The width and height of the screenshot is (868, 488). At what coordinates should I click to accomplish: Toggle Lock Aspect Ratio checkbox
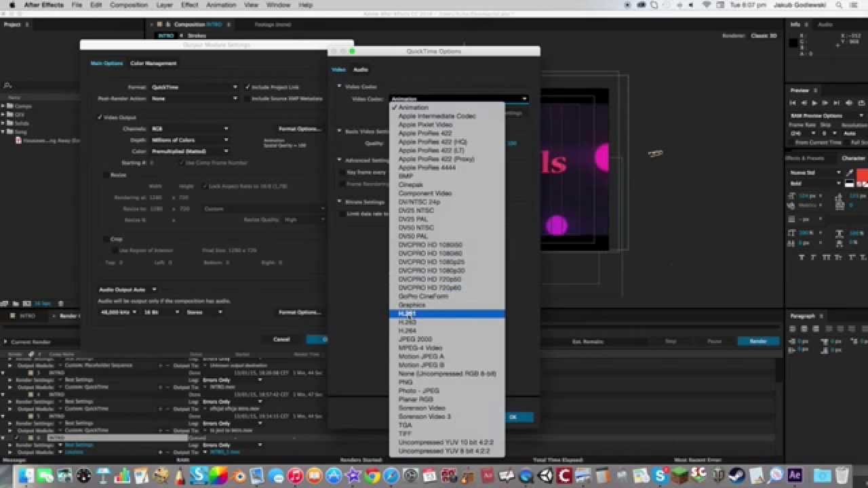point(205,186)
